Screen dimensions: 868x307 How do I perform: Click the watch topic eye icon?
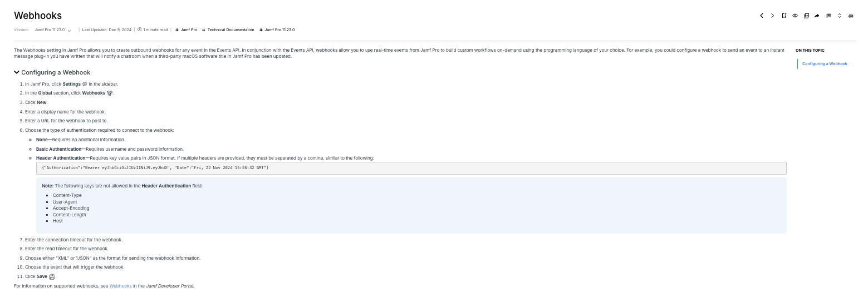coord(795,16)
